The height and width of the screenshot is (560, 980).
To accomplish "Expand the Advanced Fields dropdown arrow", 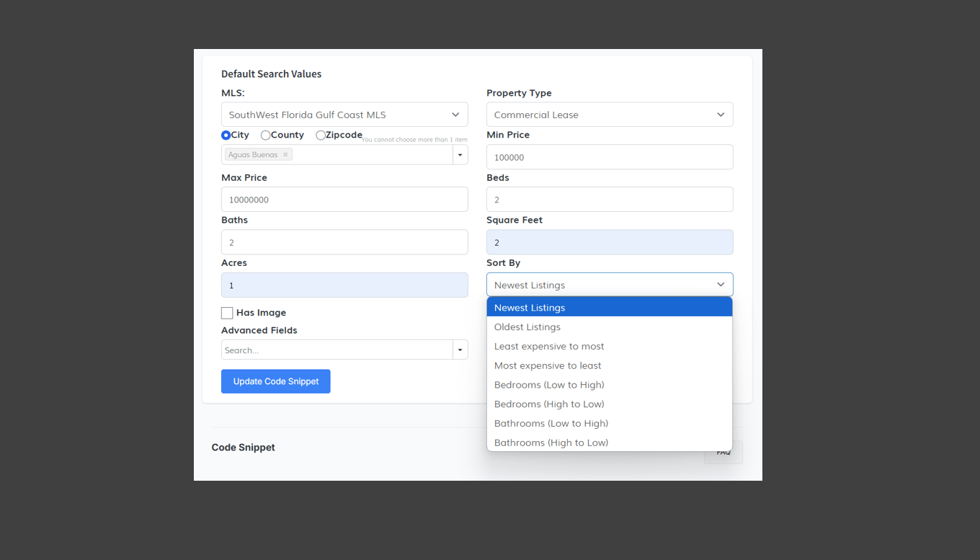I will pos(460,350).
